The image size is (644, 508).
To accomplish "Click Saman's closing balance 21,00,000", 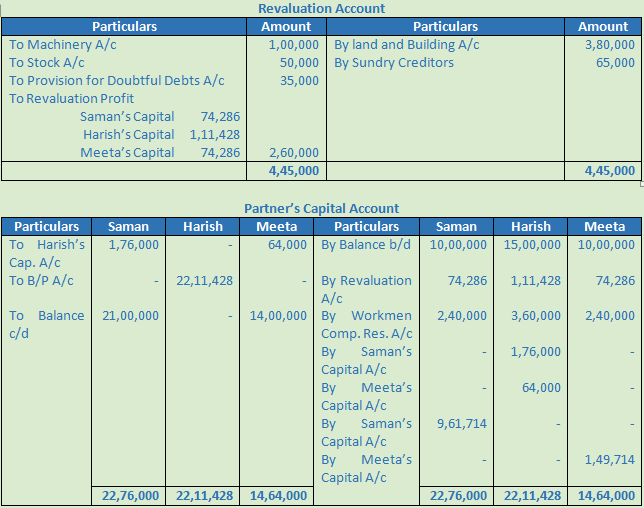I will [x=130, y=316].
